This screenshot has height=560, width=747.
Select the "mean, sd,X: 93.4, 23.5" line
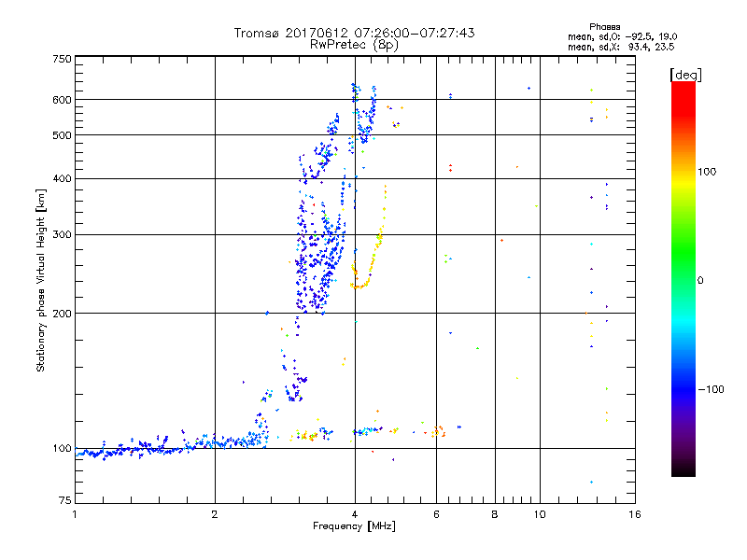[x=621, y=47]
